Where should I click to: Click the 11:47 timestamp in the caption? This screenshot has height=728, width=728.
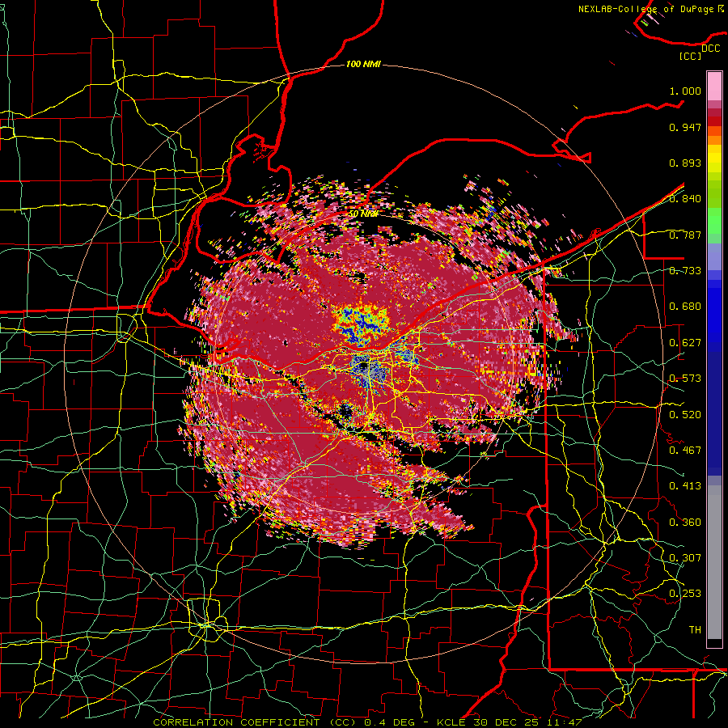pos(564,722)
